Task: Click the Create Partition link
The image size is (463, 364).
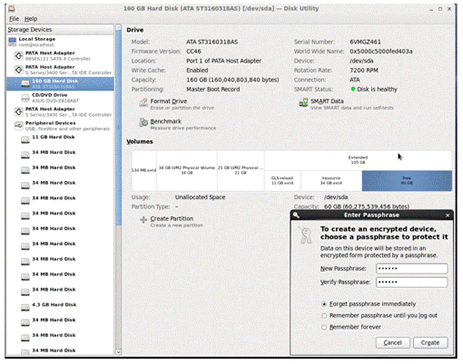Action: coord(172,218)
